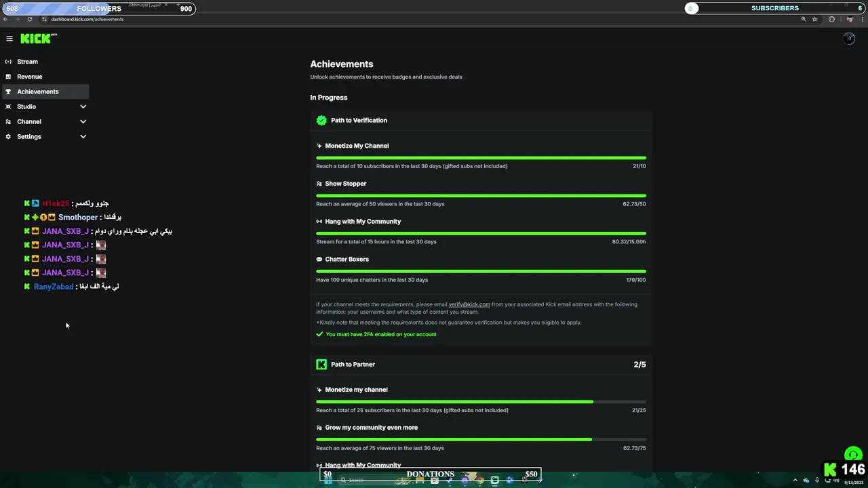868x488 pixels.
Task: Reload the page in browser toolbar
Action: point(29,19)
